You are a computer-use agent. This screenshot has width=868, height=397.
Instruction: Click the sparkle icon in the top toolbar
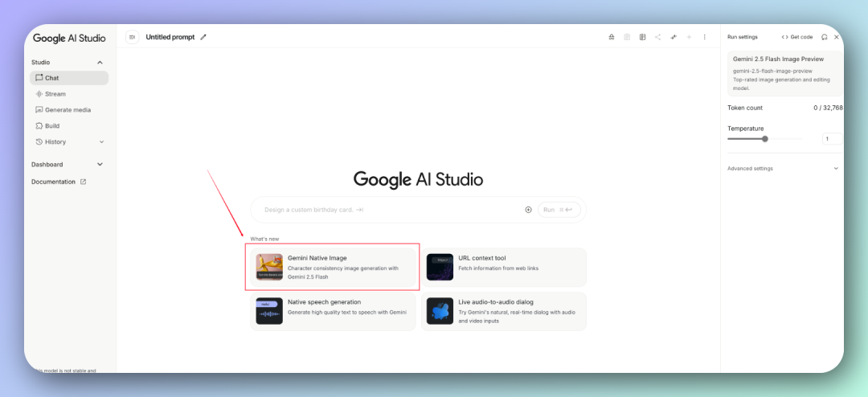tap(674, 37)
